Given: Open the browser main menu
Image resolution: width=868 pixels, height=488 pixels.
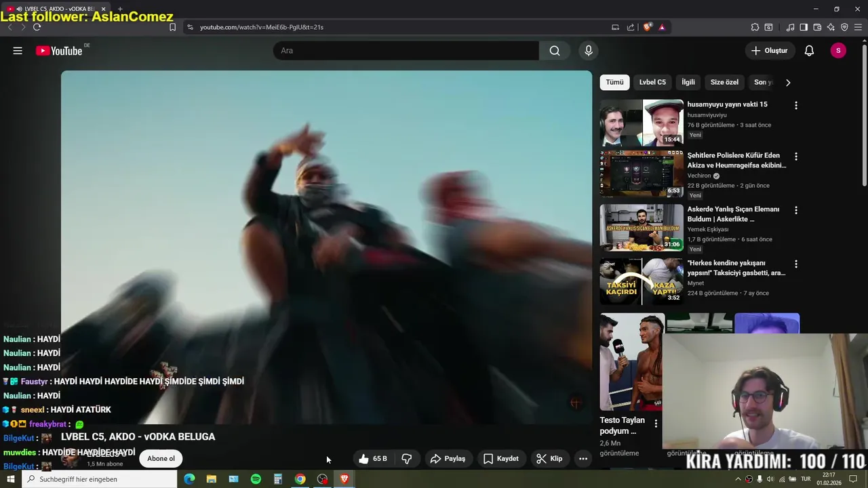Looking at the screenshot, I should pyautogui.click(x=859, y=27).
